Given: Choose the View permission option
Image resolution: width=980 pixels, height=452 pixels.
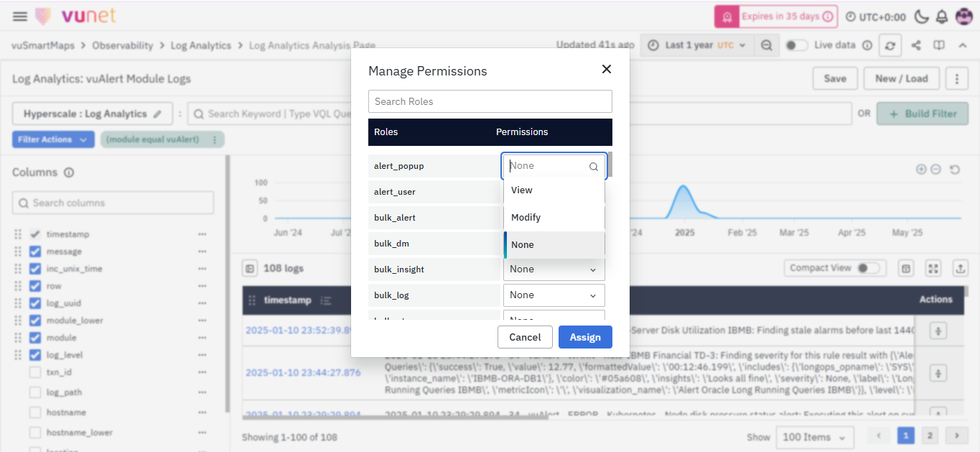Looking at the screenshot, I should click(522, 190).
